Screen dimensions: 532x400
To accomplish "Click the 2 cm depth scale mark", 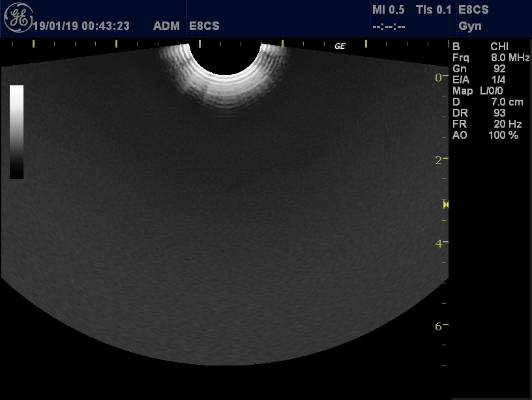I will [x=438, y=160].
